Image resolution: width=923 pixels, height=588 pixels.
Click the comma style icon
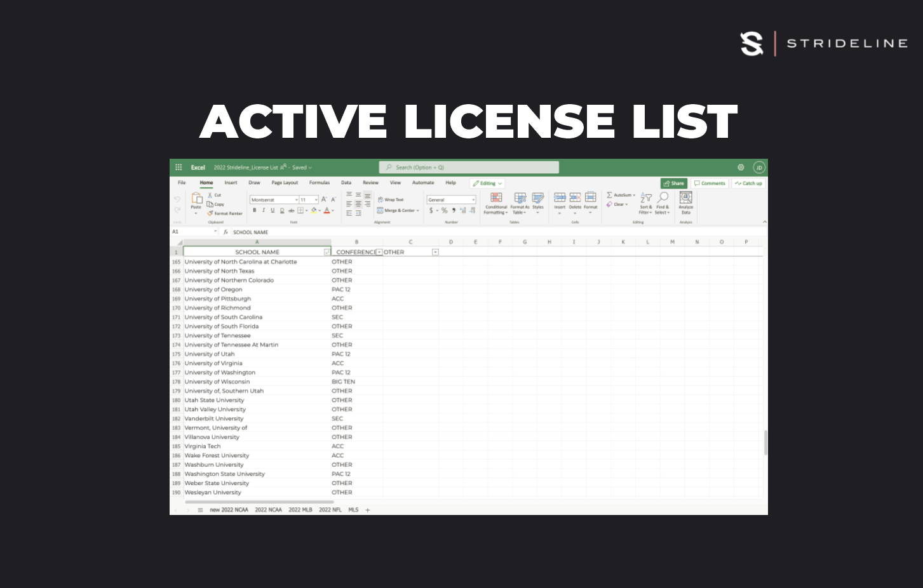coord(454,210)
